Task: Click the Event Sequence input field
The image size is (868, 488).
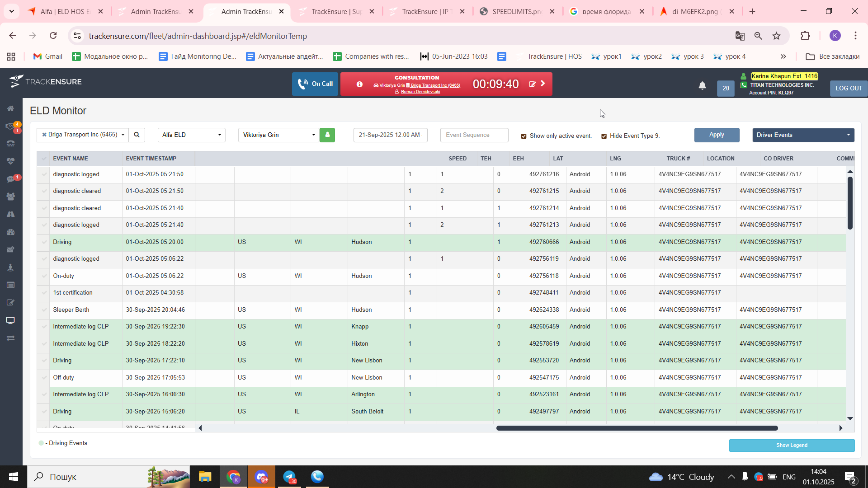Action: (x=474, y=135)
